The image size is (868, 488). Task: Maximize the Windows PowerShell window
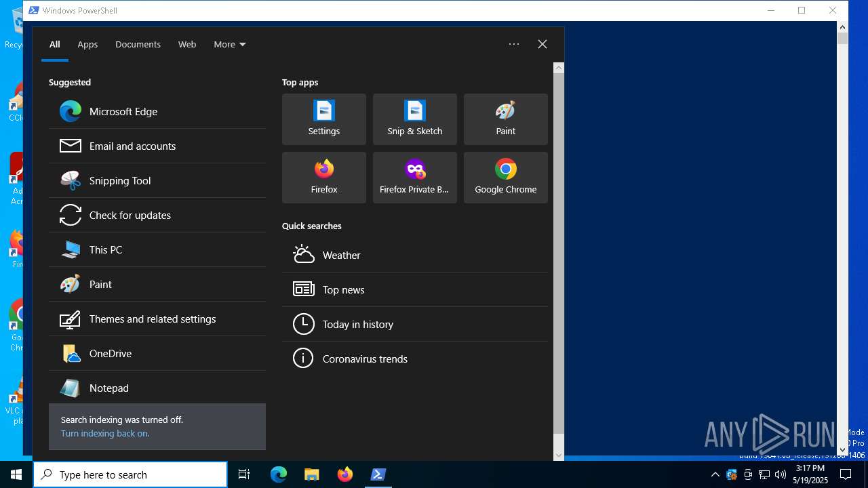click(802, 10)
